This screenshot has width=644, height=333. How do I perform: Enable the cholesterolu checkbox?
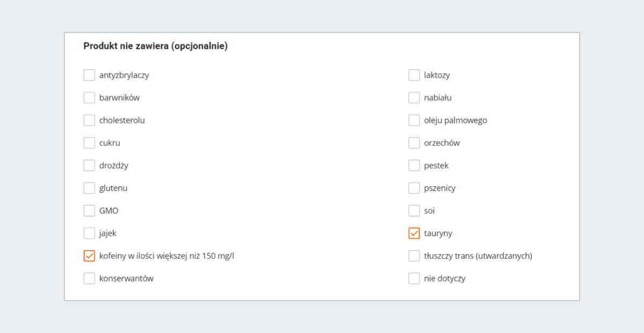tap(89, 120)
